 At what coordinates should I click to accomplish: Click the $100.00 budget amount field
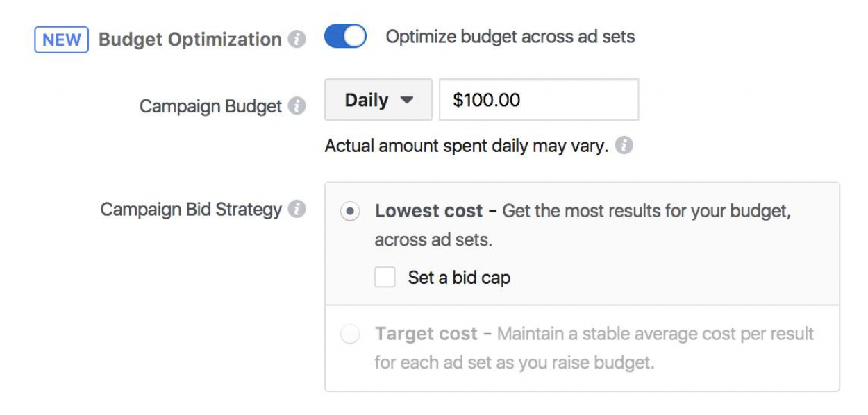coord(539,100)
